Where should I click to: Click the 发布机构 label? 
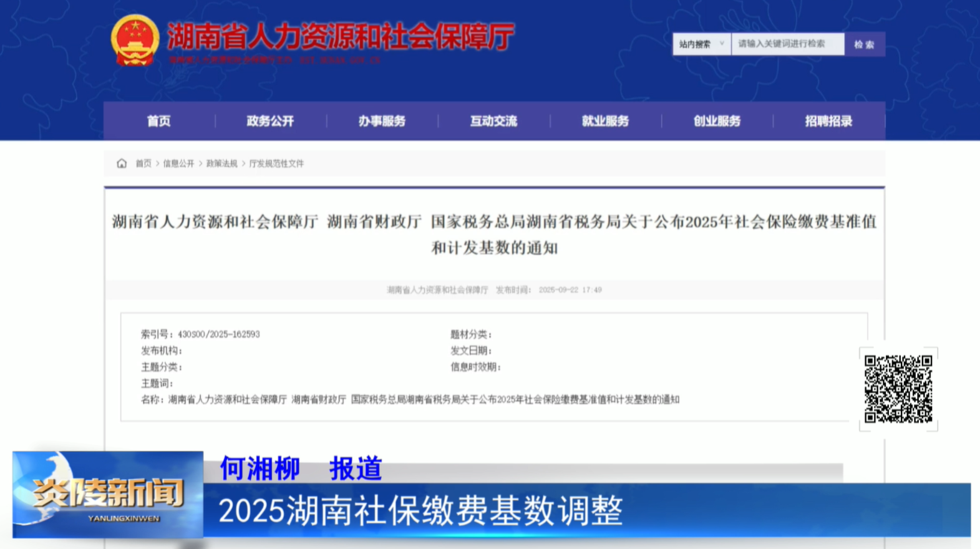[x=162, y=351]
